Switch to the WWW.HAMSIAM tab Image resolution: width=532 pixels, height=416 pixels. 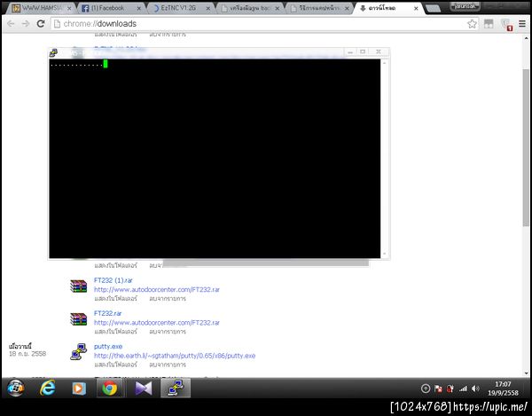pyautogui.click(x=42, y=8)
